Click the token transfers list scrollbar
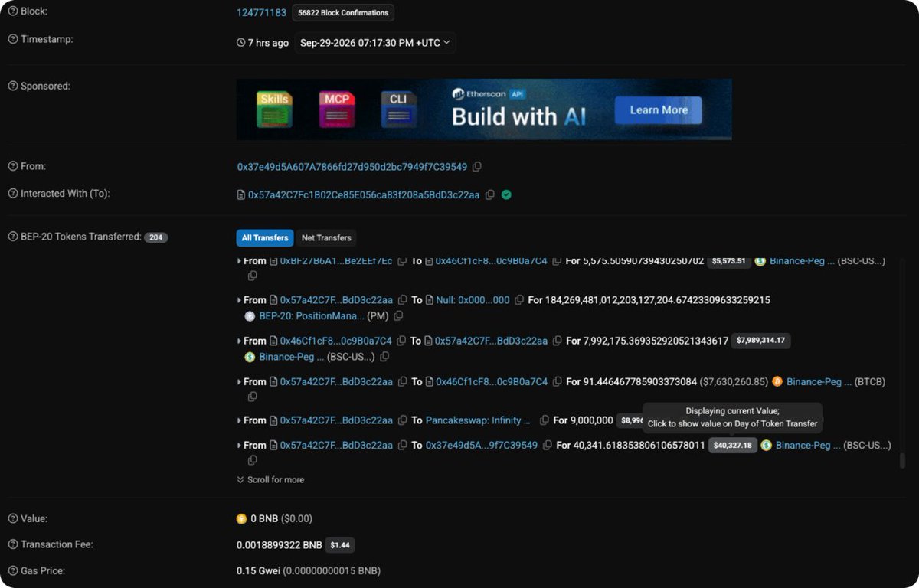The height and width of the screenshot is (588, 919). 902,461
